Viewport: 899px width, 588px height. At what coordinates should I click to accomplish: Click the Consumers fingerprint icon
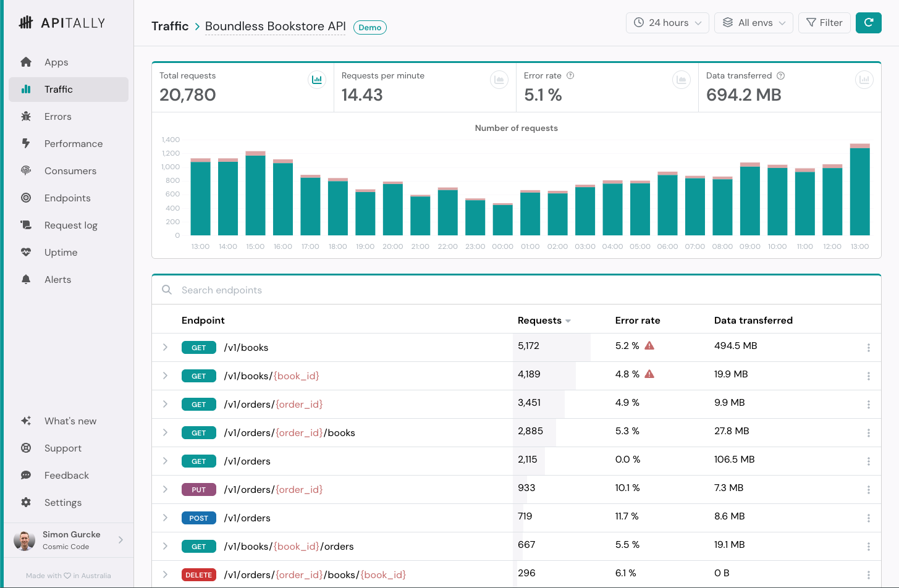(x=26, y=170)
